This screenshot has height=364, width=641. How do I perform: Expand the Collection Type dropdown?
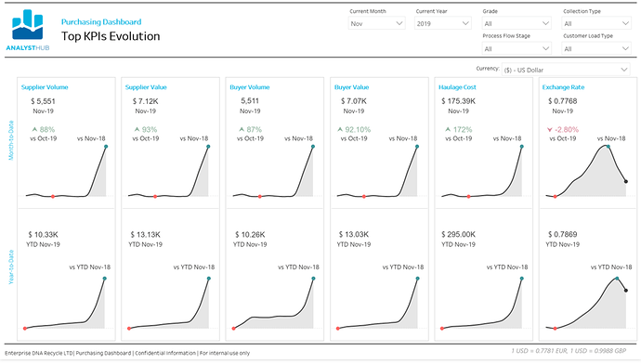pyautogui.click(x=596, y=24)
